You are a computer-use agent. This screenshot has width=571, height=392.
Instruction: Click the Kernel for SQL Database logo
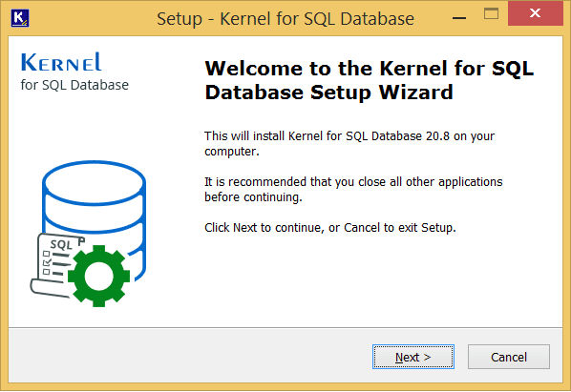[74, 72]
